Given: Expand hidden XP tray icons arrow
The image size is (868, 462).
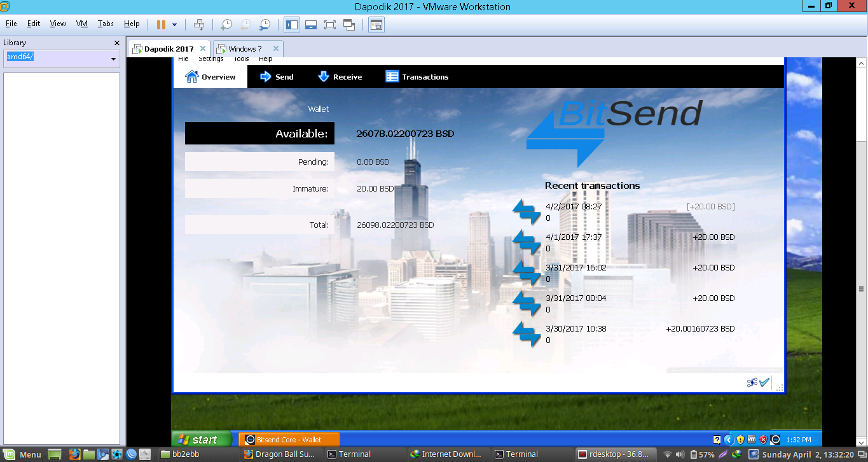Looking at the screenshot, I should click(729, 439).
